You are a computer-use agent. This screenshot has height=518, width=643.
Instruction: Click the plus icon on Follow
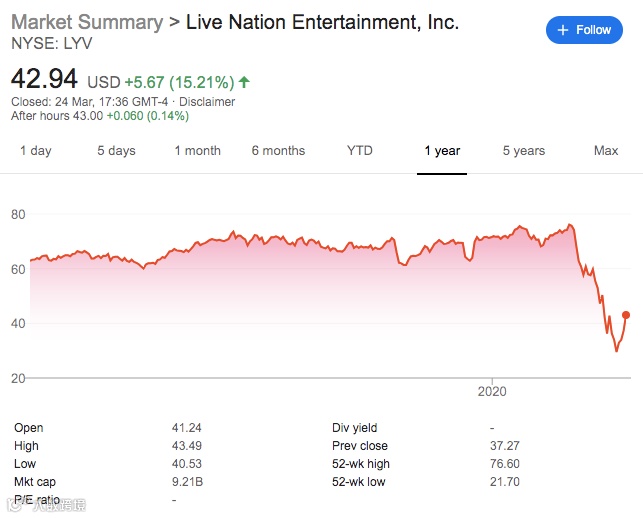tap(564, 30)
